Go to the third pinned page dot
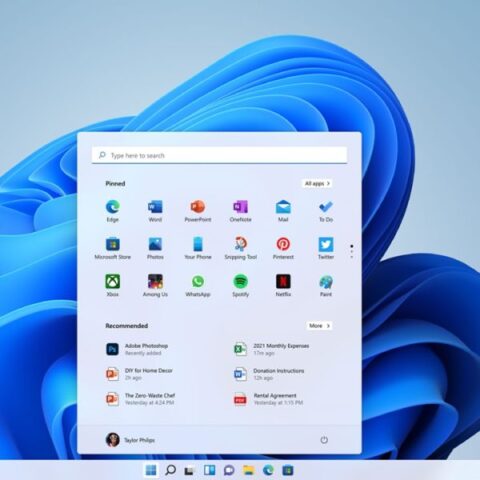The width and height of the screenshot is (480, 480). tap(352, 257)
